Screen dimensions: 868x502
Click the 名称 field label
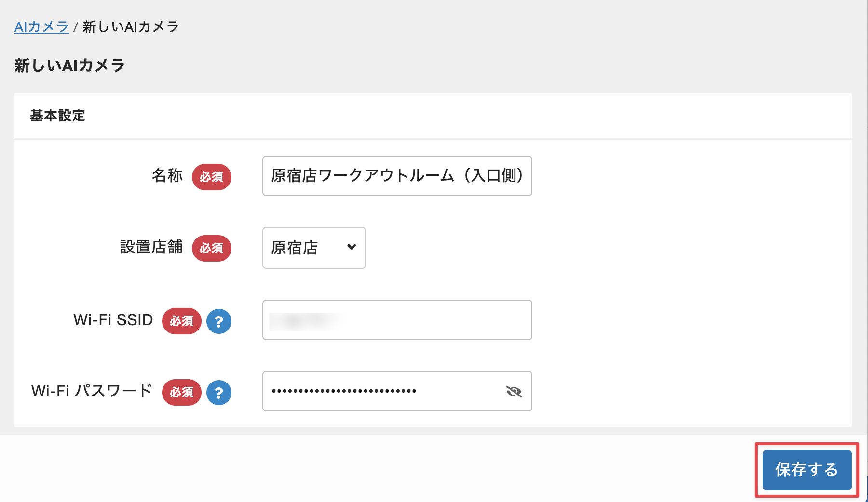point(167,175)
